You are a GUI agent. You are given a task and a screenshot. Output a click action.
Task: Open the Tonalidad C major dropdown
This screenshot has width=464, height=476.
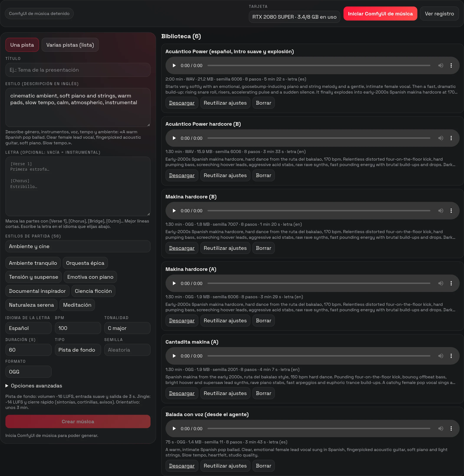(x=127, y=328)
